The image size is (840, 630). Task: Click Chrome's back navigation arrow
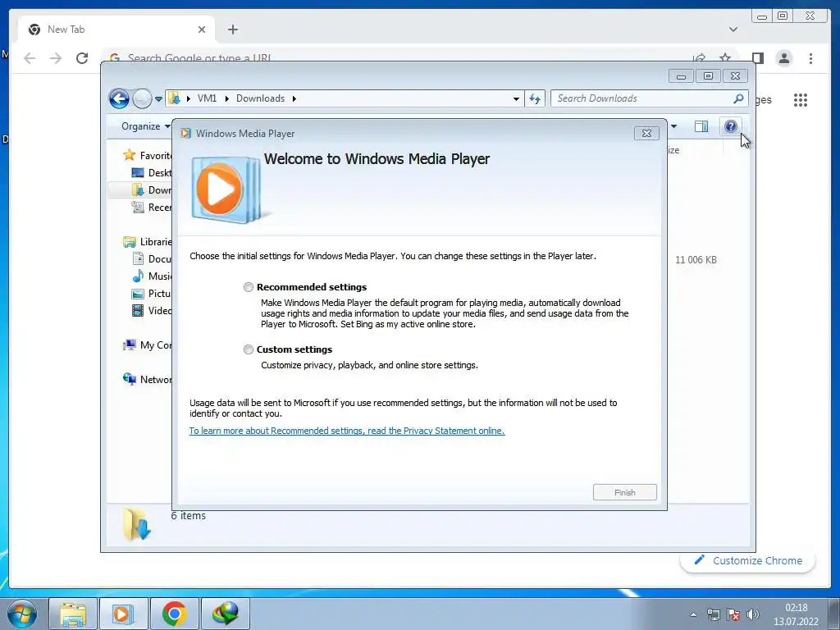coord(30,58)
